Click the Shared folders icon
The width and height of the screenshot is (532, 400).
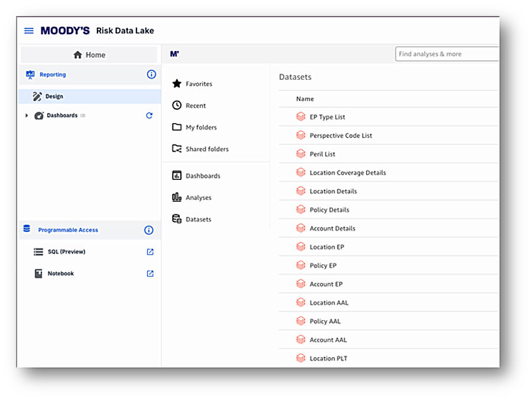point(177,149)
